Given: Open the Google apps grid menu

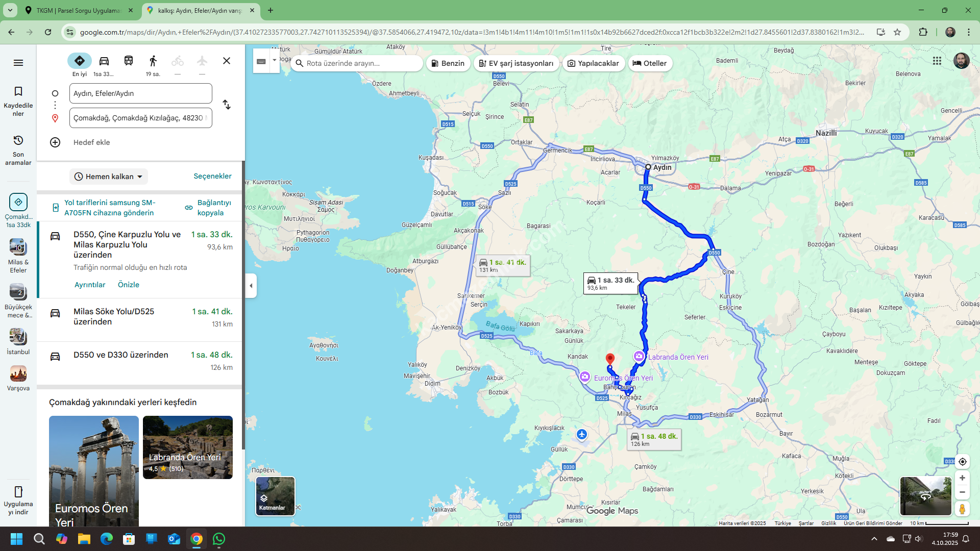Looking at the screenshot, I should pyautogui.click(x=937, y=61).
